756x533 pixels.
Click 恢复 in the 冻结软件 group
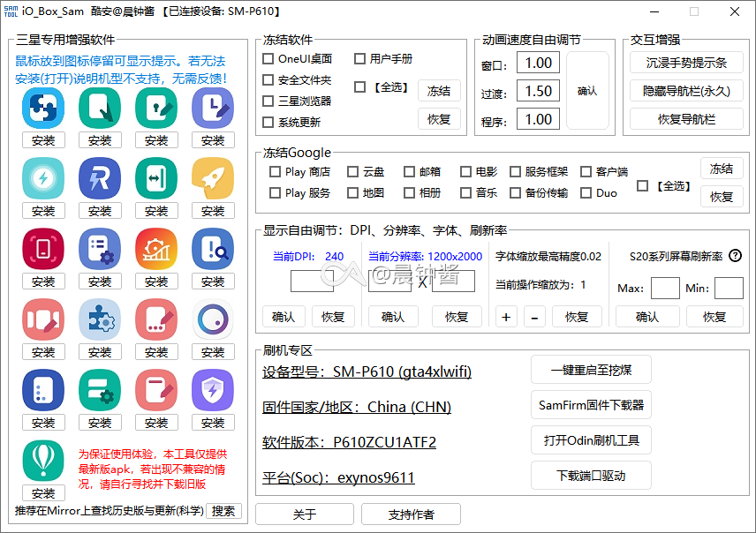tap(439, 119)
